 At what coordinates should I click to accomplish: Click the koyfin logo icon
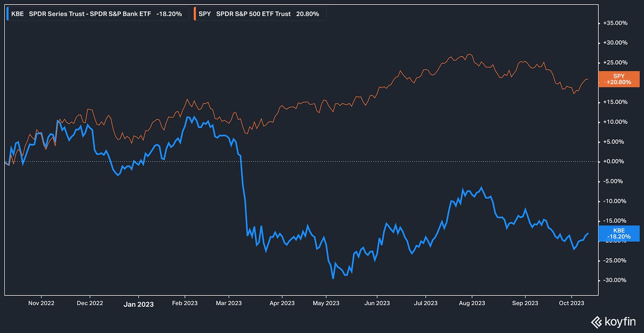[x=597, y=321]
